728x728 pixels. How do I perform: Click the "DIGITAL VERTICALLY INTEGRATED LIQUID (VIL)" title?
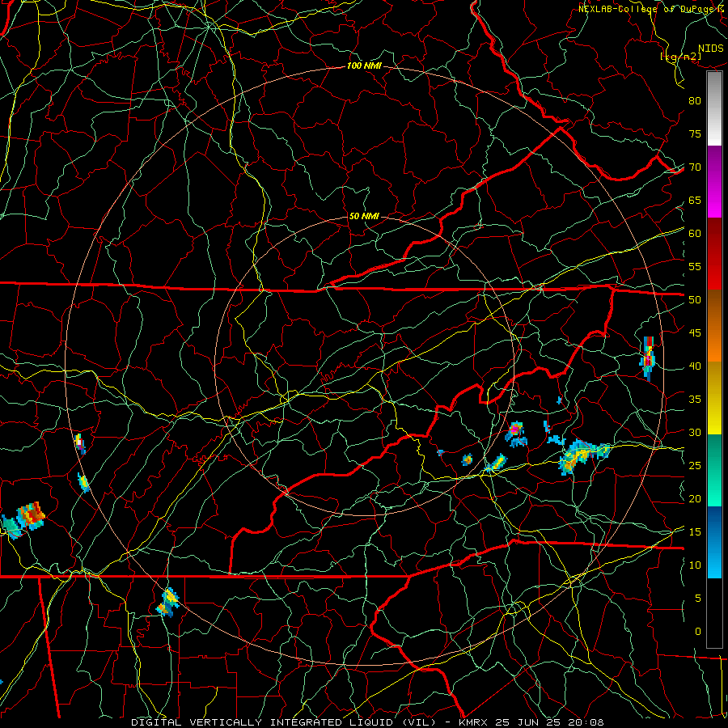284,722
